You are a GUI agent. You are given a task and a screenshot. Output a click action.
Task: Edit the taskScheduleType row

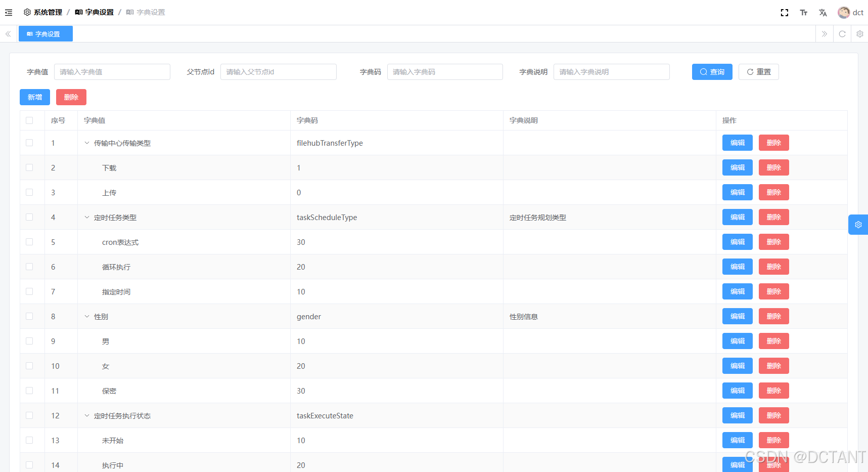(x=738, y=217)
